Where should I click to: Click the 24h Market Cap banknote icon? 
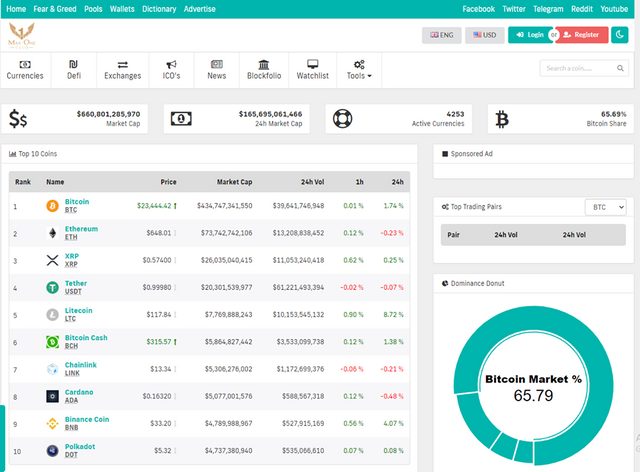pyautogui.click(x=181, y=119)
